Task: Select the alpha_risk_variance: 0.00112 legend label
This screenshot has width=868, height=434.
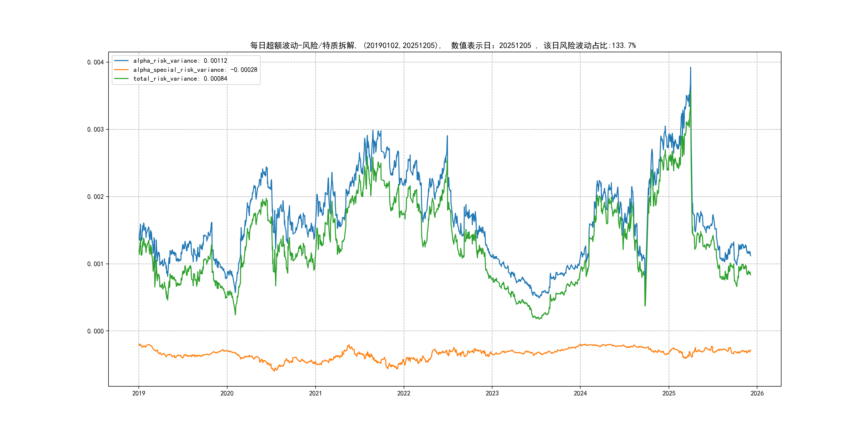Action: [x=180, y=61]
